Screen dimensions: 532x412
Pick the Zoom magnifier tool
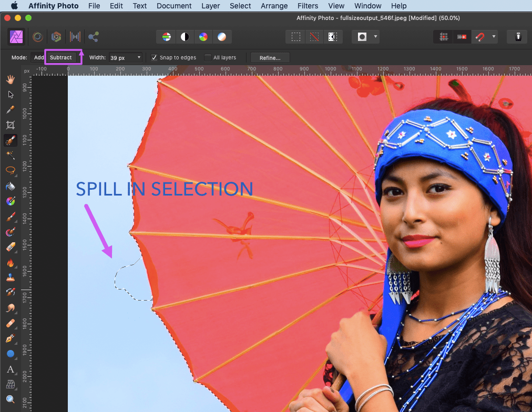(11, 400)
